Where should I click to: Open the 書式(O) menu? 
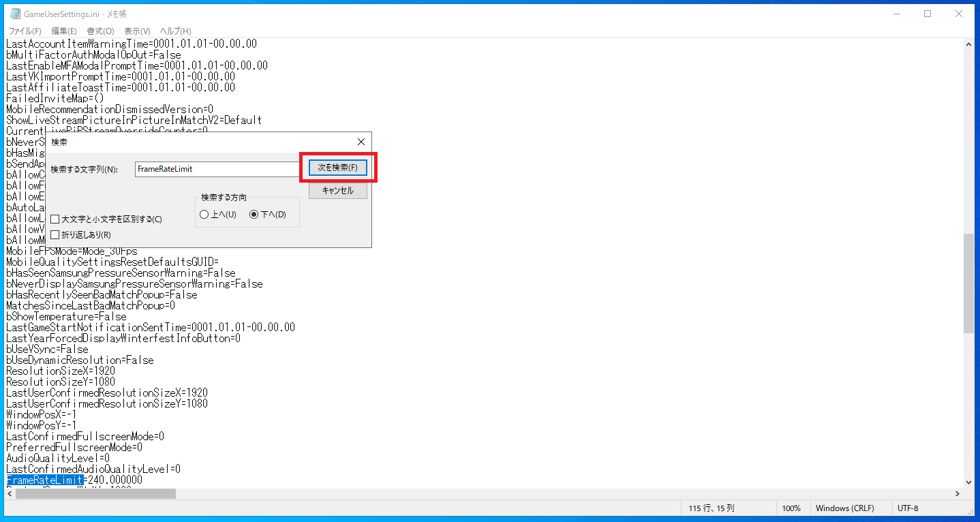pos(100,31)
